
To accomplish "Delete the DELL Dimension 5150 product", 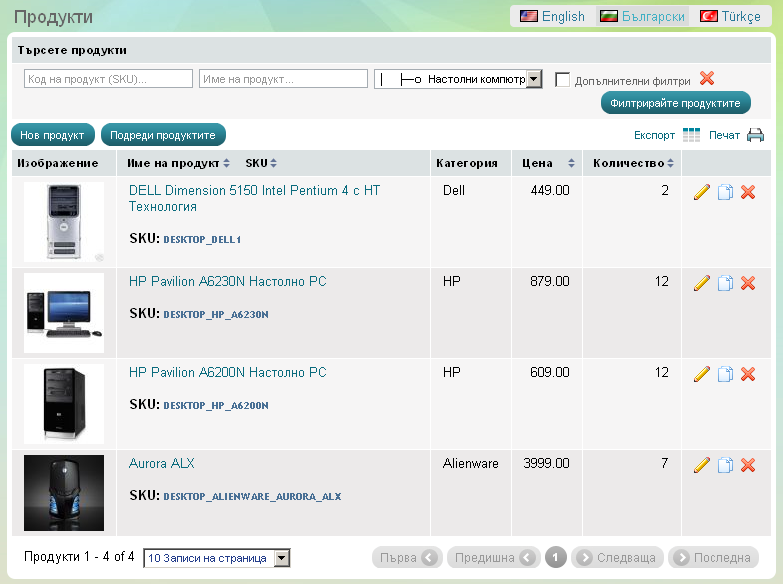I will (747, 192).
